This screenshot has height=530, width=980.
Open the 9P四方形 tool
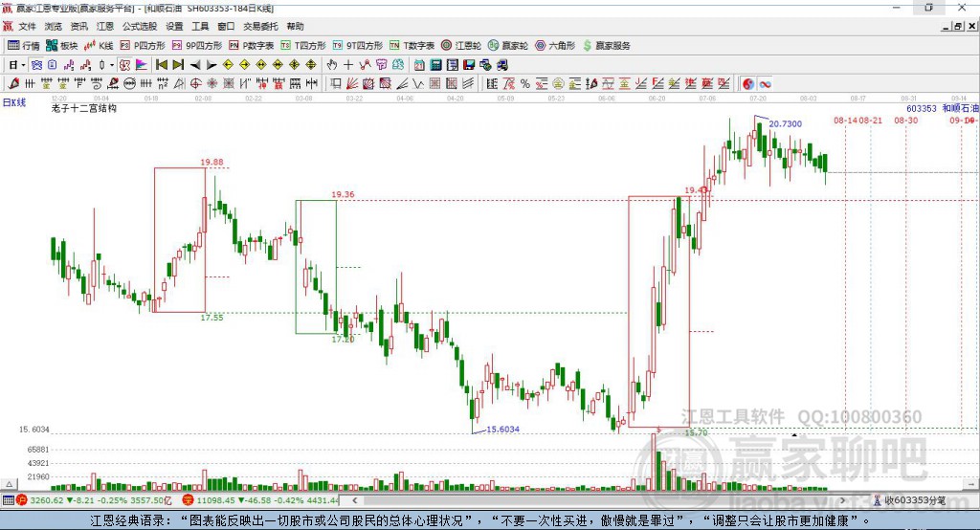point(197,46)
